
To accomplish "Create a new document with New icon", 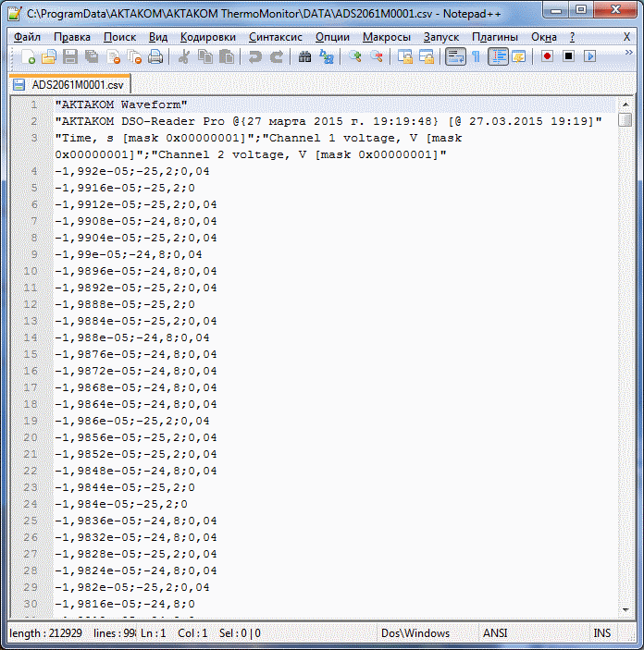I will click(28, 56).
